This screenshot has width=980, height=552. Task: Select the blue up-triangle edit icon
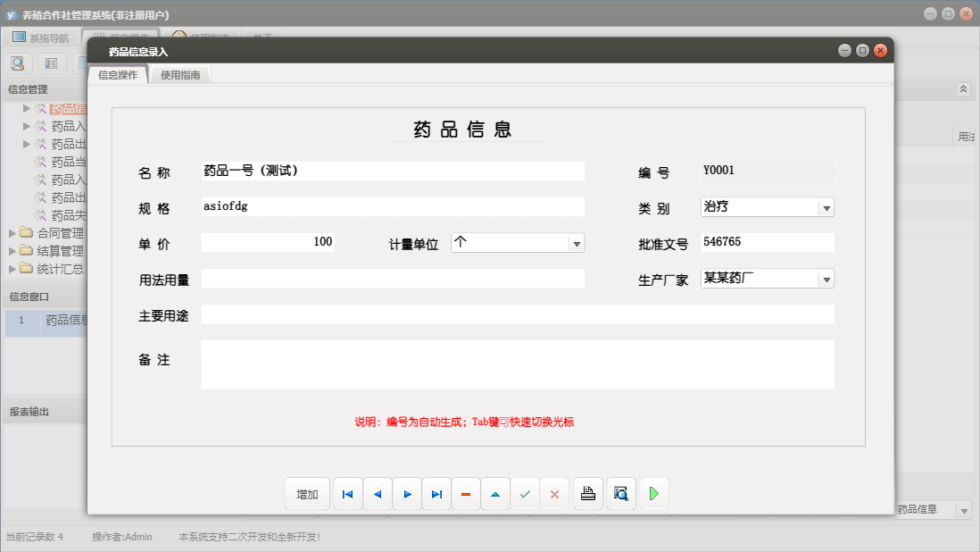tap(495, 493)
